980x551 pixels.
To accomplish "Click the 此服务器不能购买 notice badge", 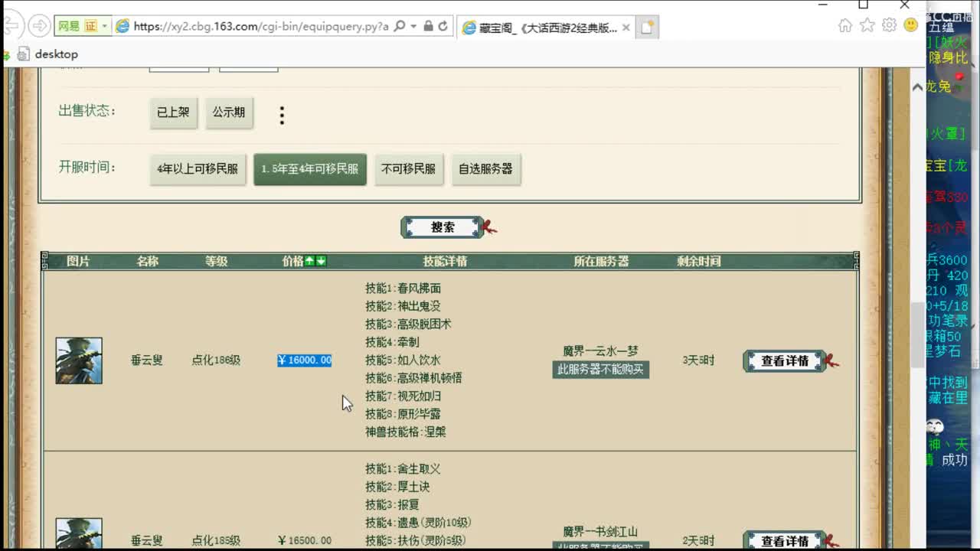I will 601,370.
